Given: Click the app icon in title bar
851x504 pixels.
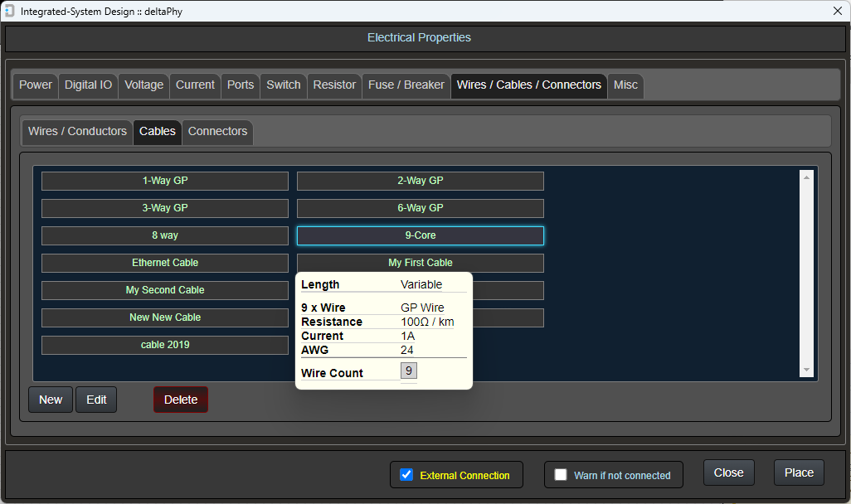Looking at the screenshot, I should [x=10, y=11].
